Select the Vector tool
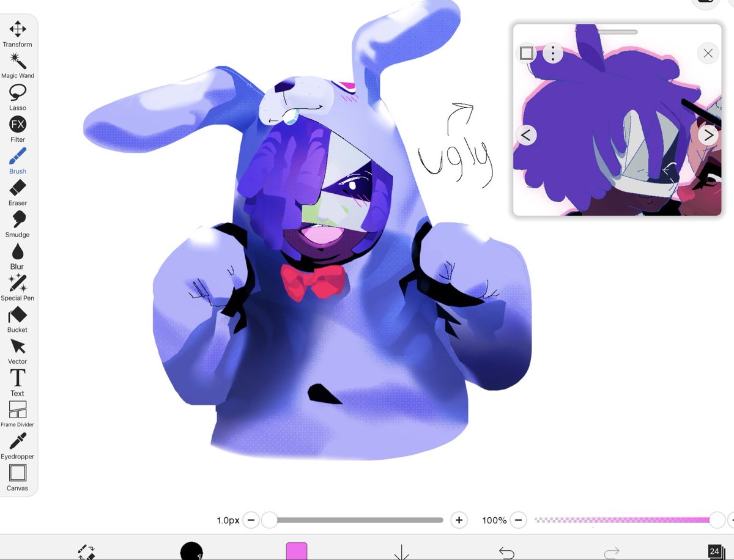This screenshot has height=560, width=734. [18, 352]
